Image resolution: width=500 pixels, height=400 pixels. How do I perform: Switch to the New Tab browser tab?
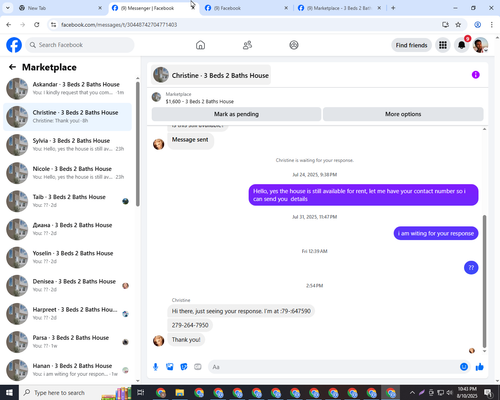(x=60, y=8)
